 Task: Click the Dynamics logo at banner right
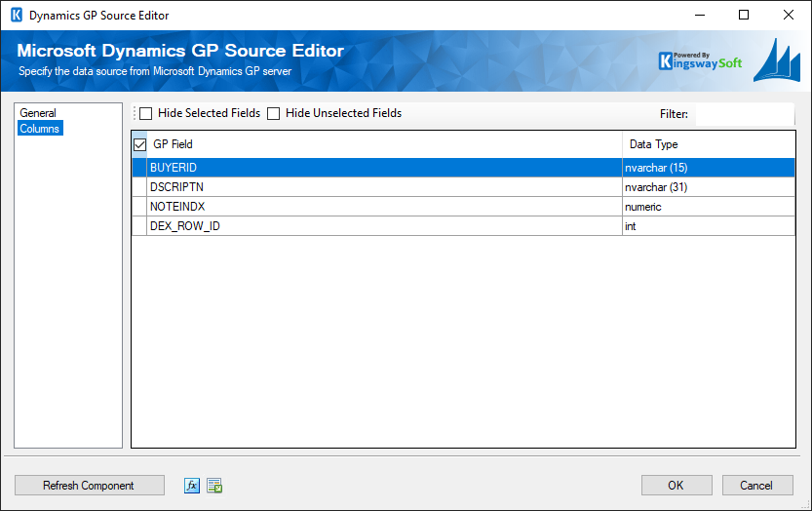coord(777,60)
